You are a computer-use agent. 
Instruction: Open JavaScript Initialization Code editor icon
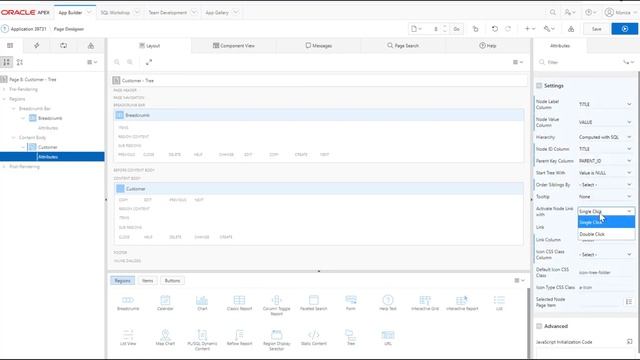click(629, 342)
